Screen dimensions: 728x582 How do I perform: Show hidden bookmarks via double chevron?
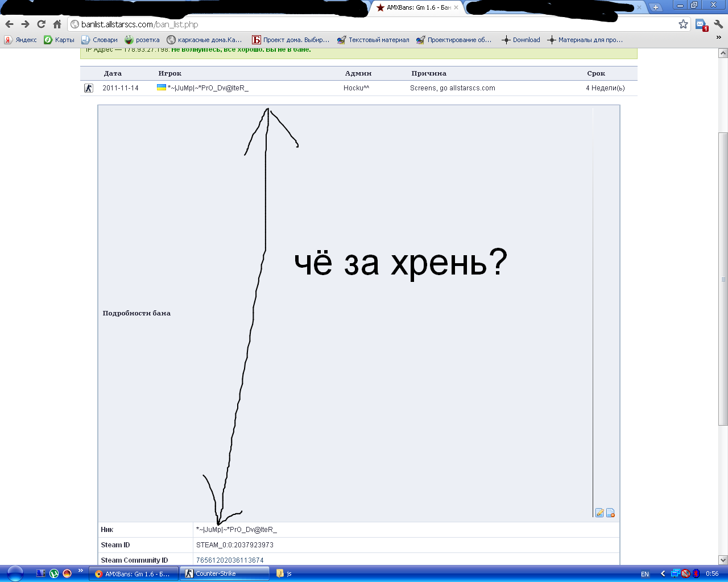(x=718, y=38)
